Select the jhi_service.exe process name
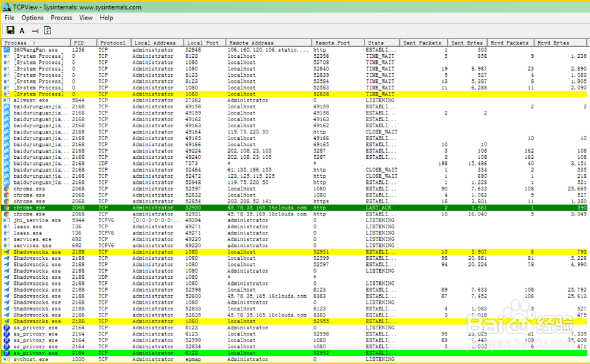Viewport: 590px width, 364px height. coord(37,220)
